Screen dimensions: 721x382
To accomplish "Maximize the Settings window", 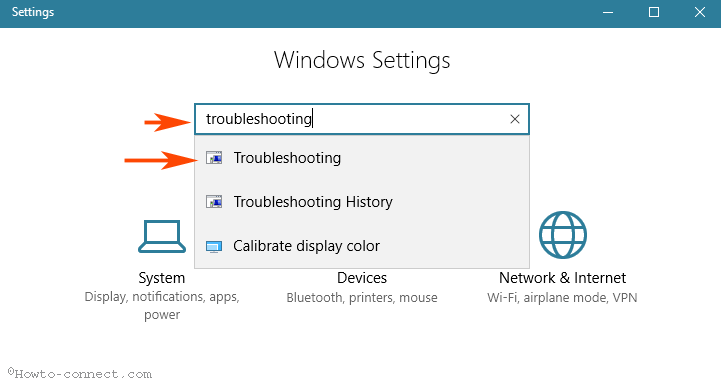I will coord(654,12).
